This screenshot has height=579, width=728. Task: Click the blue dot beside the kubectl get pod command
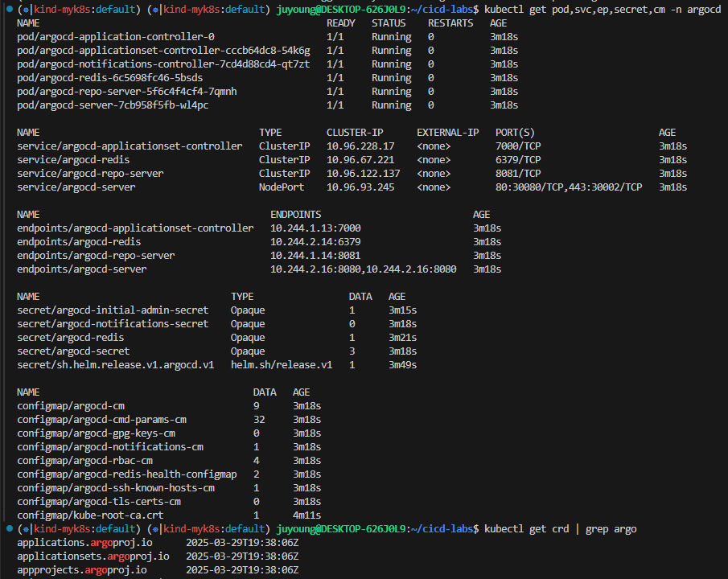pos(10,9)
